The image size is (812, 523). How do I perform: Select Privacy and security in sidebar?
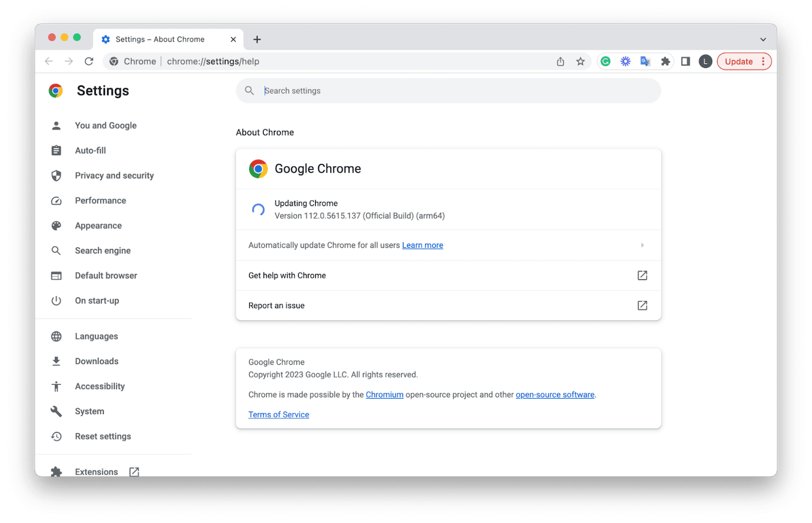pyautogui.click(x=113, y=175)
